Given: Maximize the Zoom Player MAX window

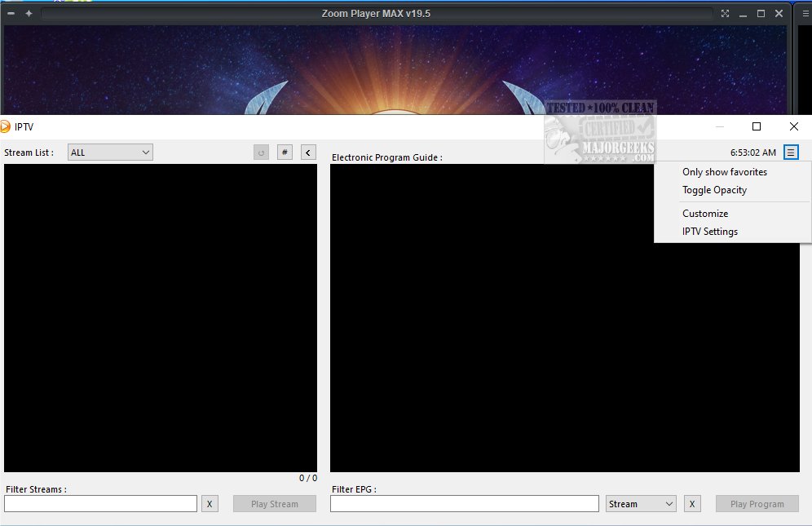Looking at the screenshot, I should point(761,14).
